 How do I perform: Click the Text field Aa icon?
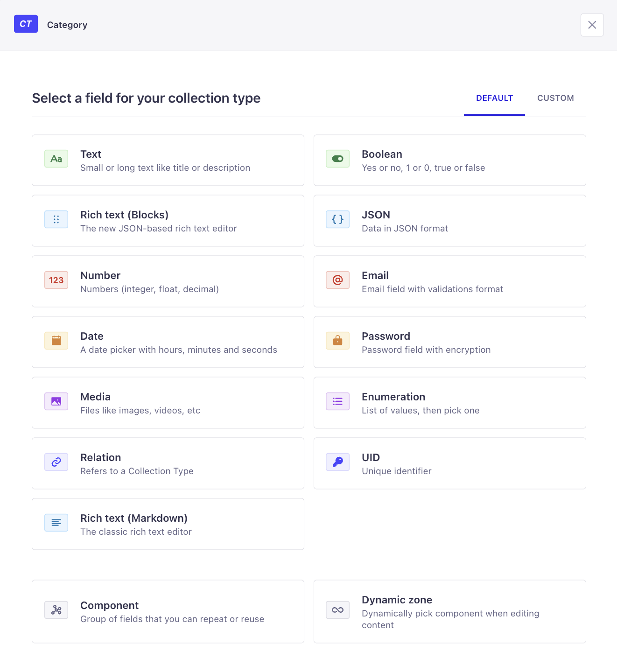[x=56, y=159]
